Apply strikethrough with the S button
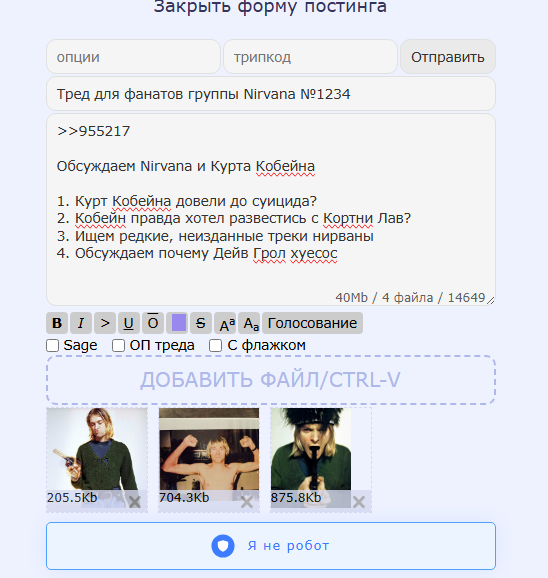 pos(200,323)
